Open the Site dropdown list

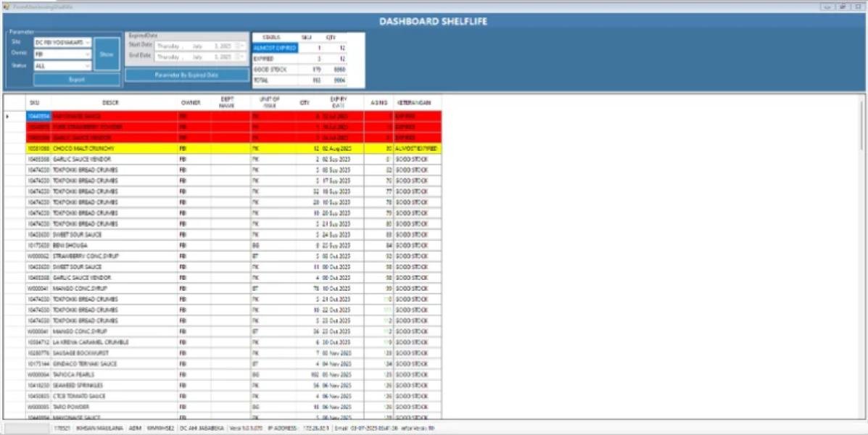[x=88, y=43]
